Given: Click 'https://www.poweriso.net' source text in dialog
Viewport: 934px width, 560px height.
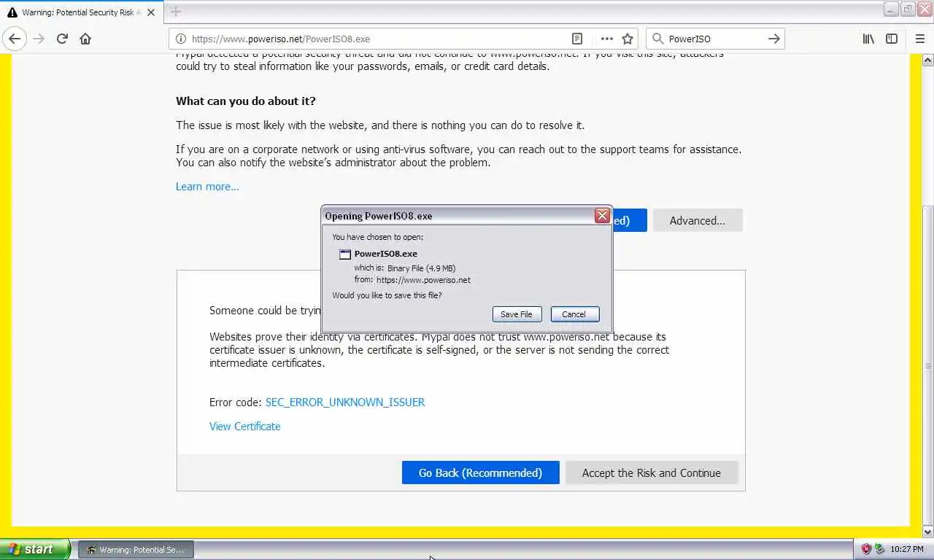Looking at the screenshot, I should click(423, 280).
